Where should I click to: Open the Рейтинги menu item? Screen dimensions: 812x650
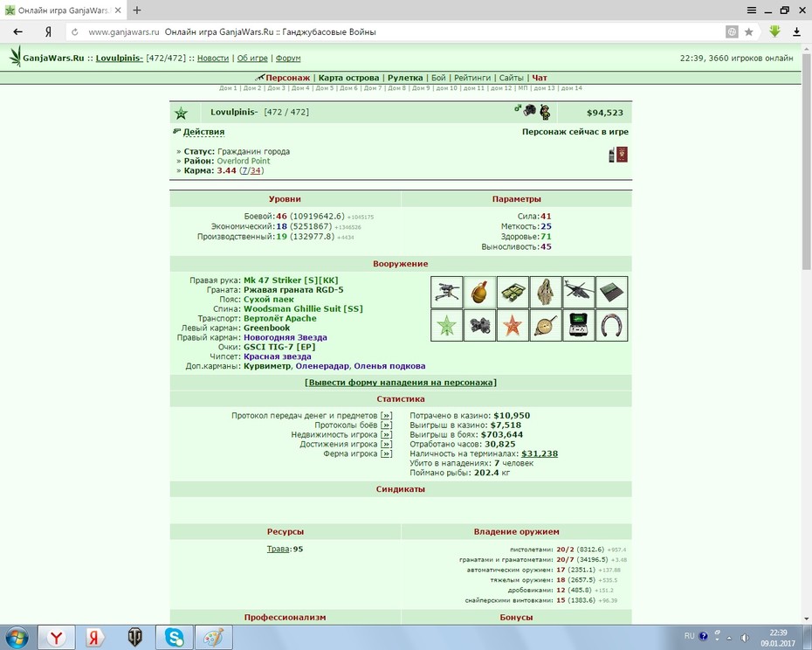tap(471, 78)
